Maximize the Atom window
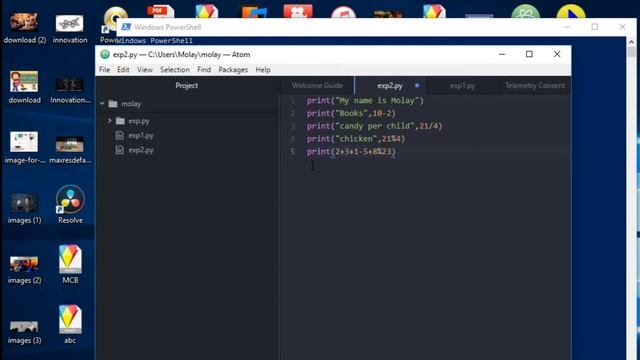 [529, 54]
